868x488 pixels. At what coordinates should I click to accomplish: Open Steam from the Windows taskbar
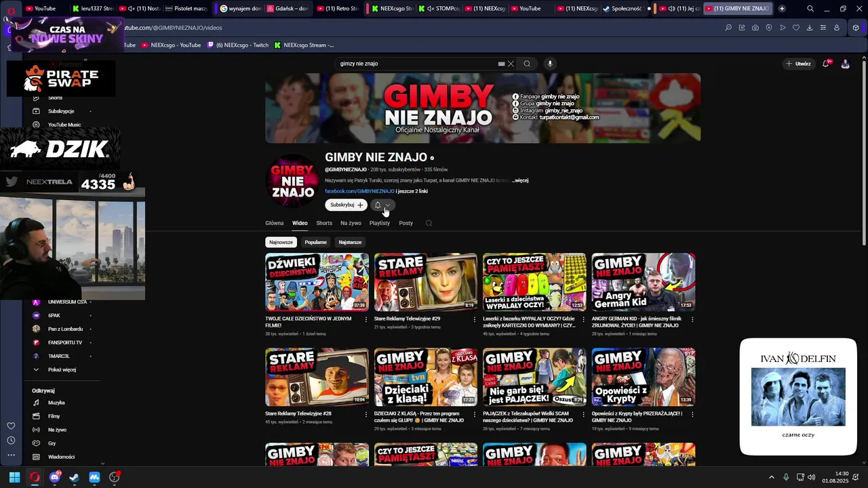coord(74,477)
